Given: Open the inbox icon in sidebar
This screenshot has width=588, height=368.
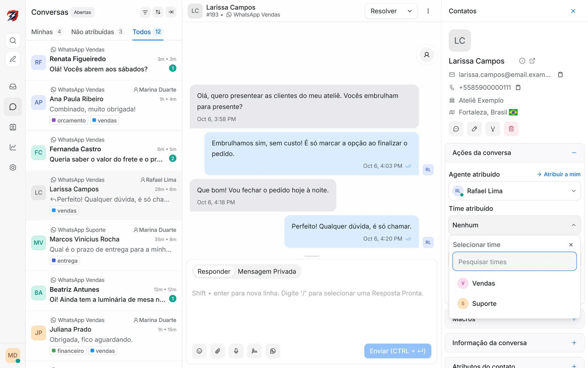Looking at the screenshot, I should [x=13, y=86].
